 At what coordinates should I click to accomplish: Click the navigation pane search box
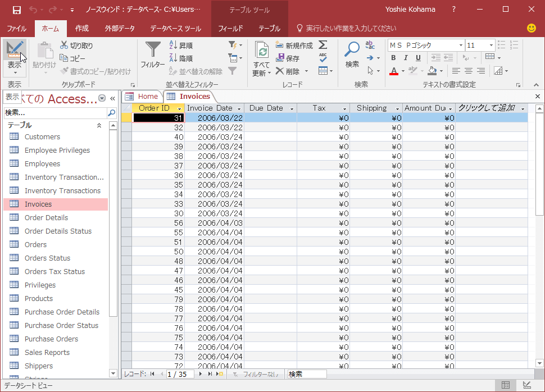54,113
